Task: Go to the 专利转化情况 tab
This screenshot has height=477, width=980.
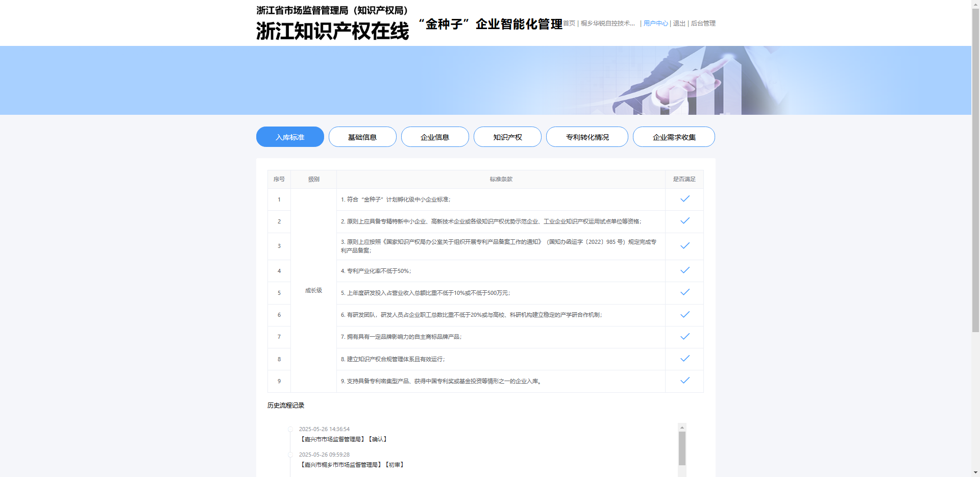Action: [587, 137]
